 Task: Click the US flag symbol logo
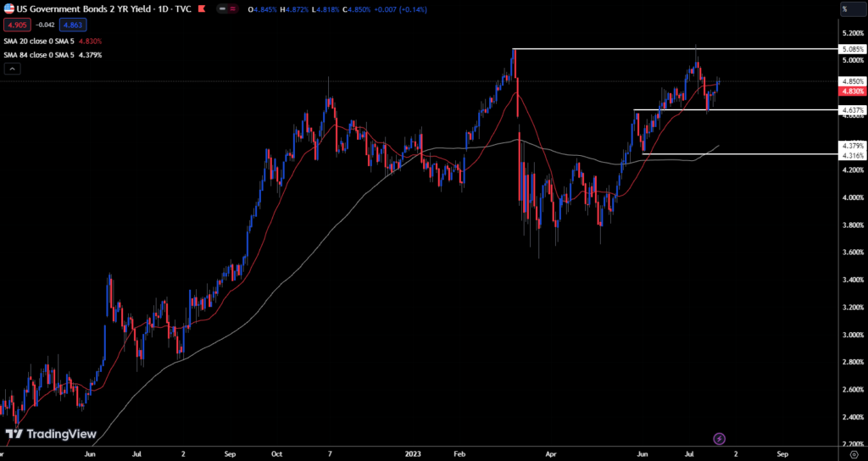[x=8, y=10]
